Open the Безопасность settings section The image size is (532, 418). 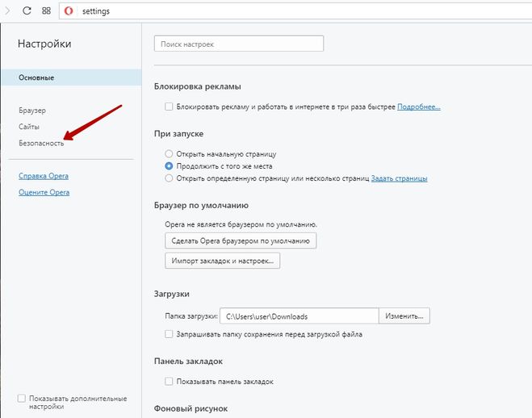[x=41, y=143]
